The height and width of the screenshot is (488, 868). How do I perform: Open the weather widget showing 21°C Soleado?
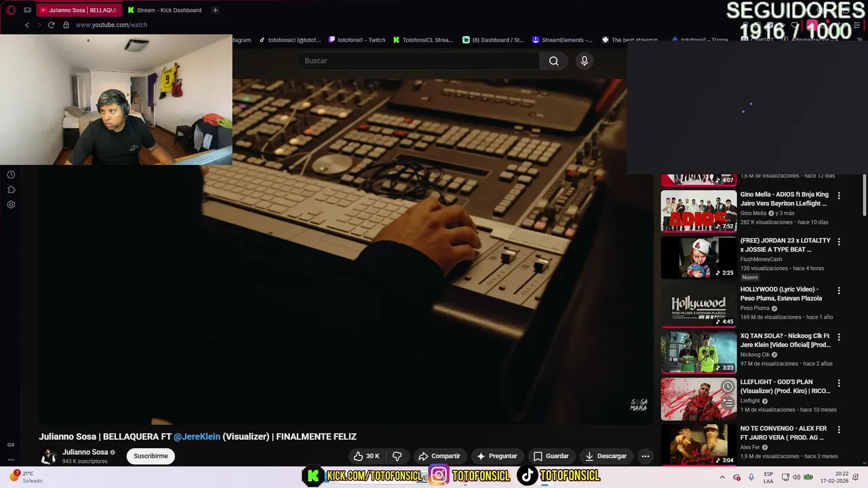26,476
